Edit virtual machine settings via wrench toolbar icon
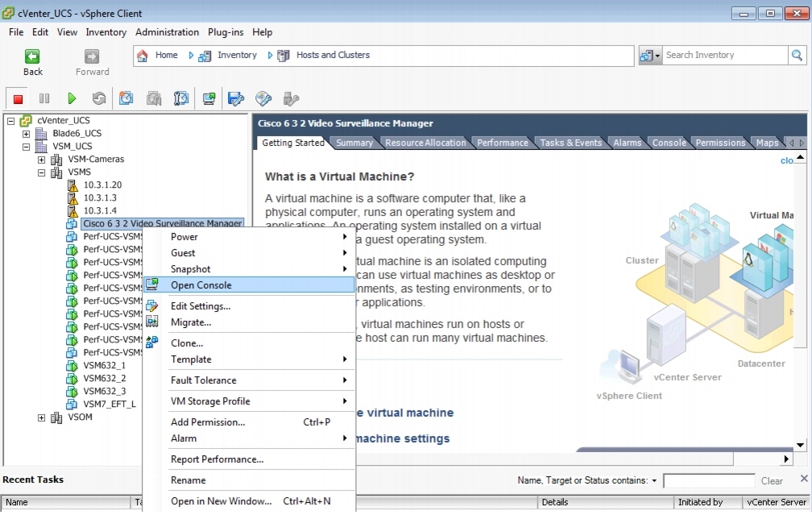This screenshot has width=812, height=515. (x=234, y=98)
